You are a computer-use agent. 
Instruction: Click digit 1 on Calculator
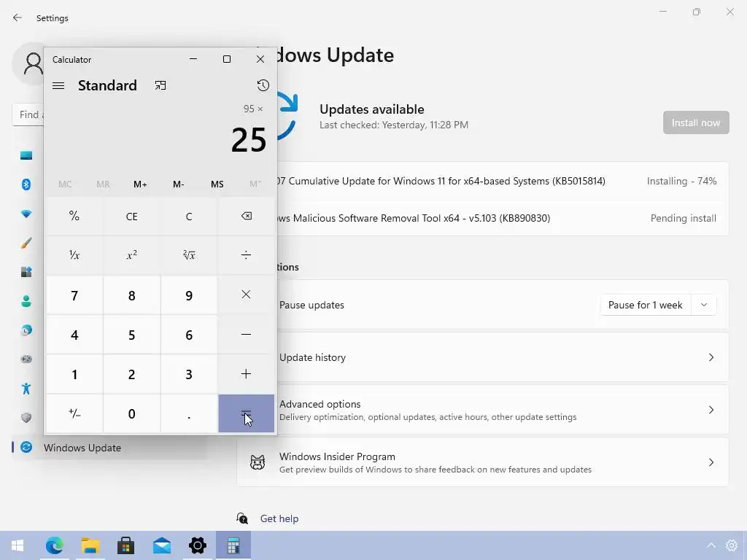(74, 374)
